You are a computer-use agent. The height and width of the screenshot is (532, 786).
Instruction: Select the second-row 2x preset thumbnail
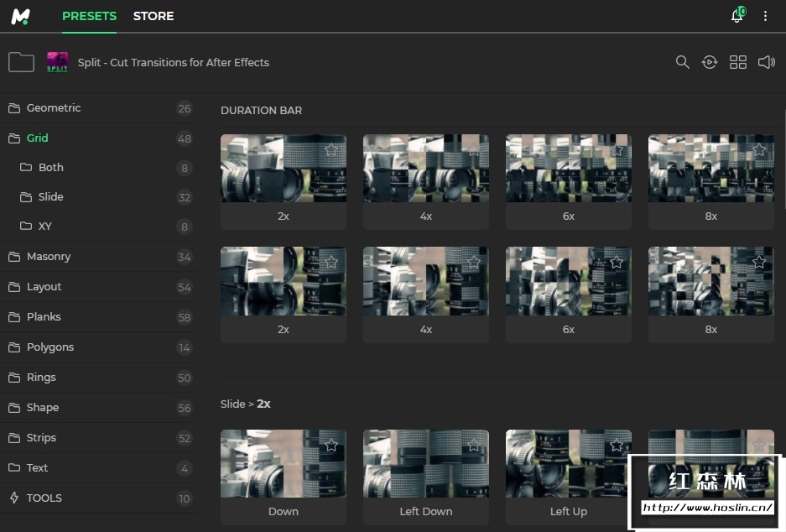pos(284,281)
